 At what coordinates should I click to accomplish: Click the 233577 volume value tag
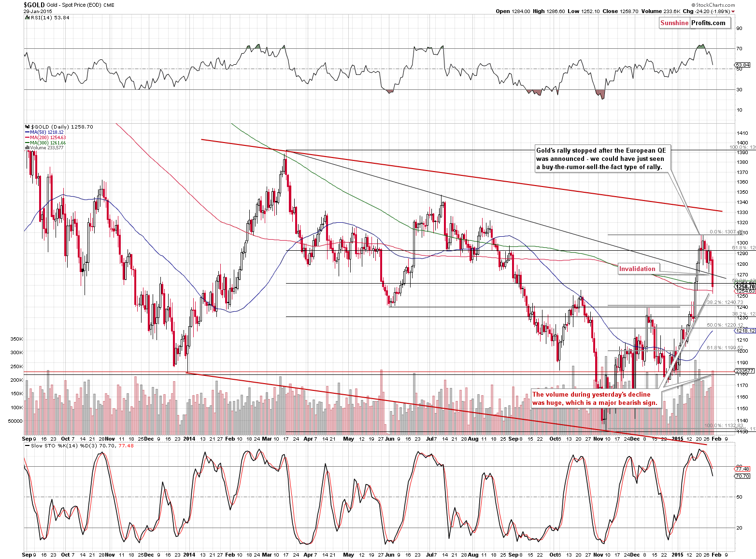pos(744,371)
